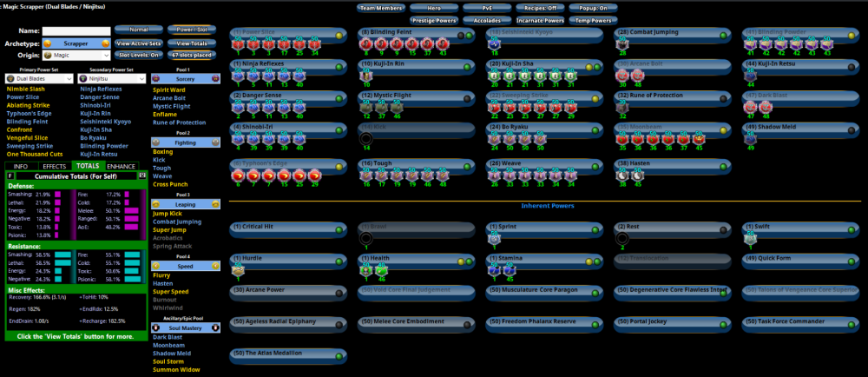
Task: Open the Secondary Power Set Ninjitsu dropdown
Action: pos(113,78)
